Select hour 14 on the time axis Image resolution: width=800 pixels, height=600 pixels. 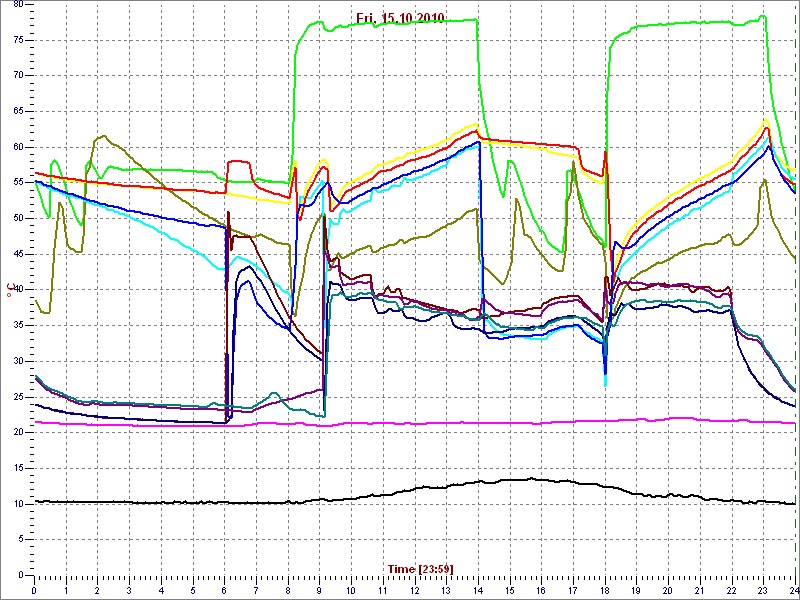(478, 590)
